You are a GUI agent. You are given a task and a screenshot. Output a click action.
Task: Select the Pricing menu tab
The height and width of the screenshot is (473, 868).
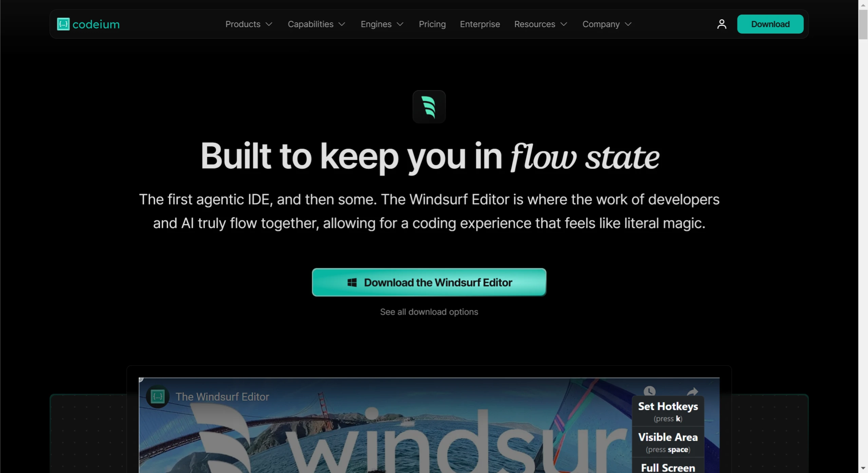(432, 24)
